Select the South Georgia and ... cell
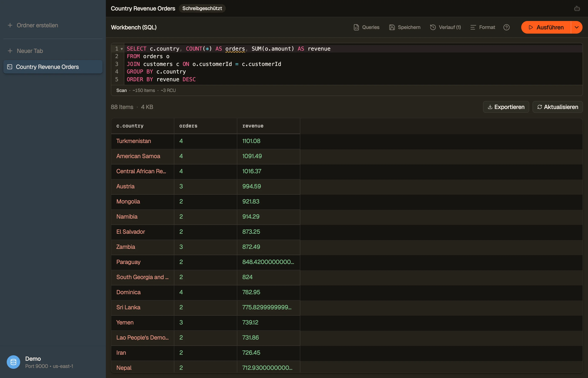 coord(143,277)
